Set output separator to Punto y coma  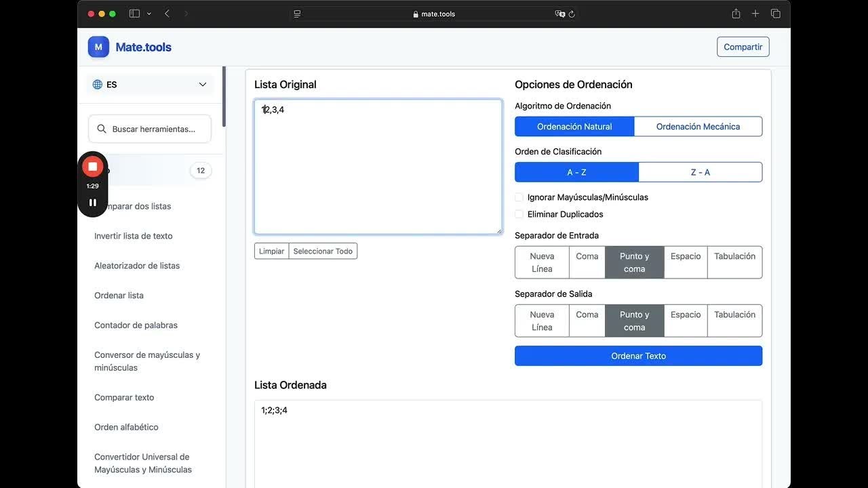tap(635, 321)
